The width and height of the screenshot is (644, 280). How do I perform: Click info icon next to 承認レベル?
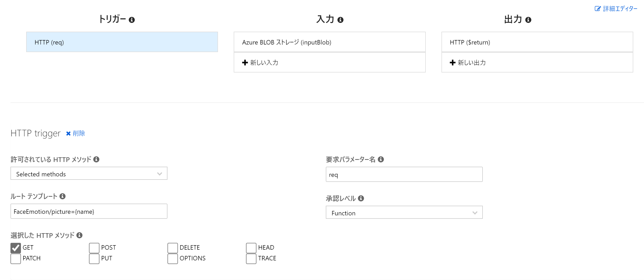[x=361, y=198]
